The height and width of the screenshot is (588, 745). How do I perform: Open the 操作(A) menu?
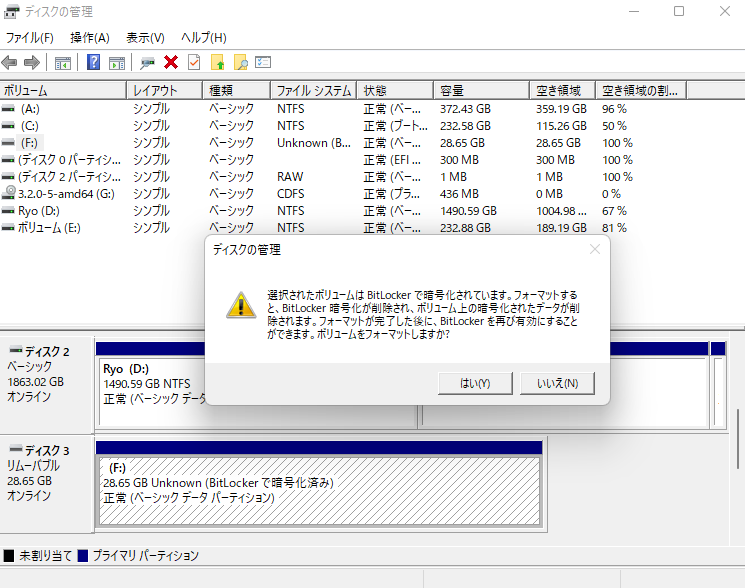click(90, 38)
